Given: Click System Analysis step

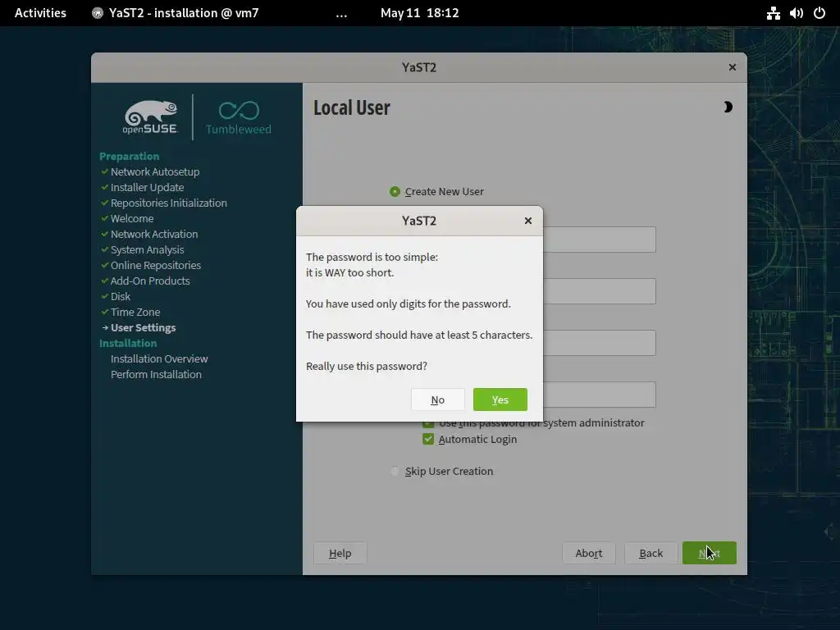Looking at the screenshot, I should click(148, 249).
